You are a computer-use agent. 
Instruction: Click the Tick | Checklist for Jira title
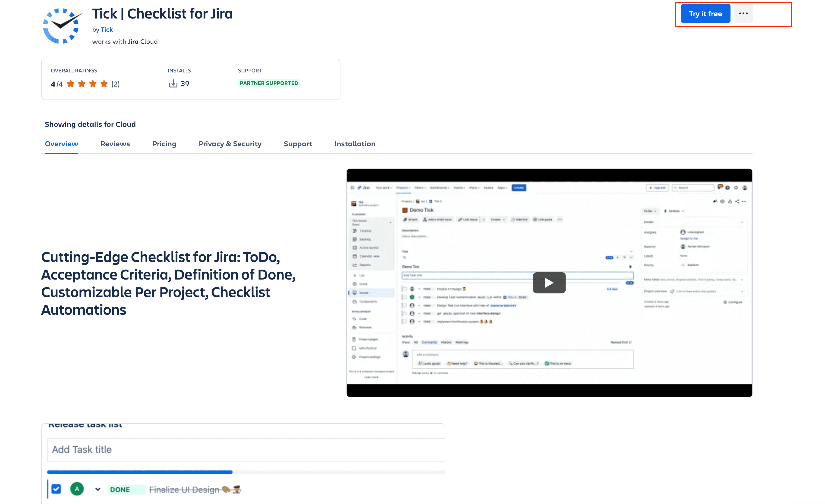click(162, 14)
